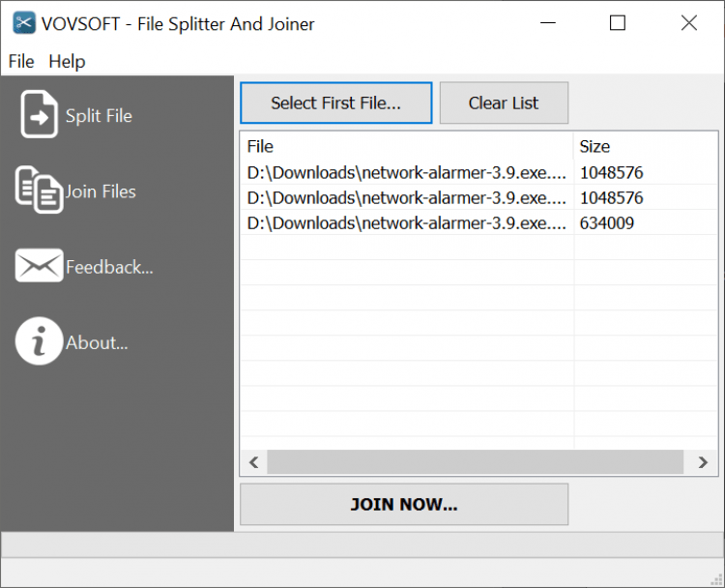Select the first network-alarmer file row
The height and width of the screenshot is (588, 725).
point(406,173)
